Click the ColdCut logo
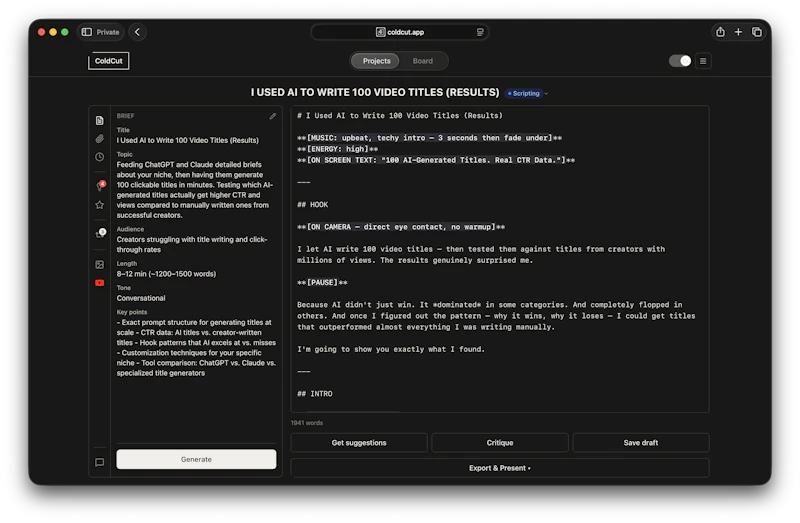Image resolution: width=800 pixels, height=523 pixels. click(x=109, y=61)
